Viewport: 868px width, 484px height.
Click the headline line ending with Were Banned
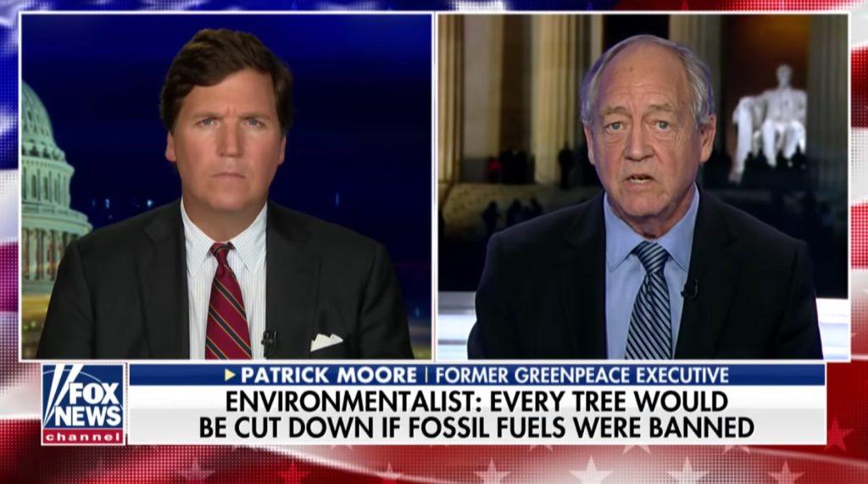[476, 427]
